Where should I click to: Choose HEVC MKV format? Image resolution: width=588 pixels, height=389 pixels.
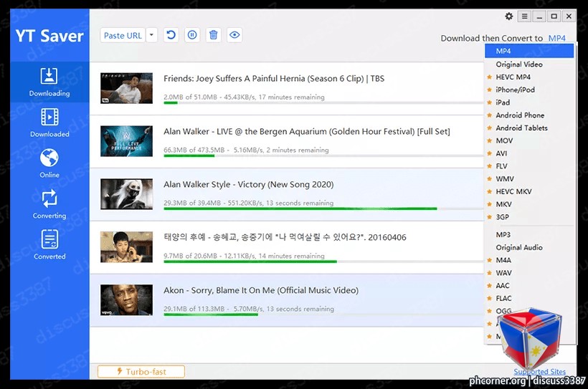(x=529, y=191)
